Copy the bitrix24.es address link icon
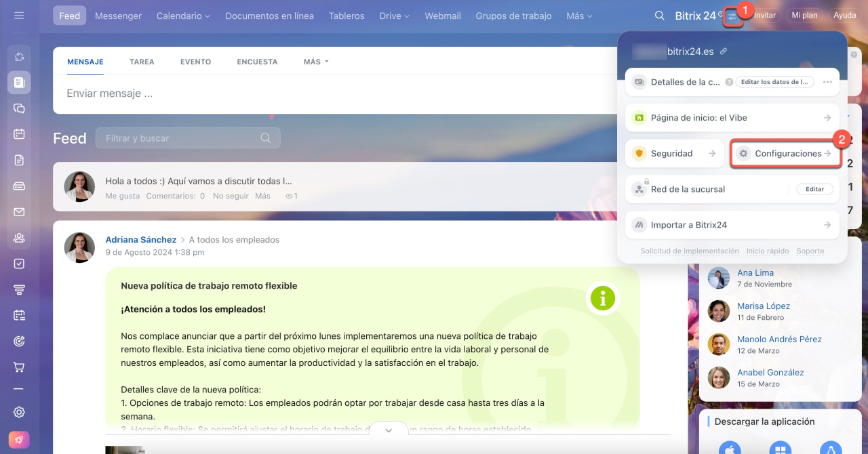Screen dimensions: 868x454 tap(724, 51)
